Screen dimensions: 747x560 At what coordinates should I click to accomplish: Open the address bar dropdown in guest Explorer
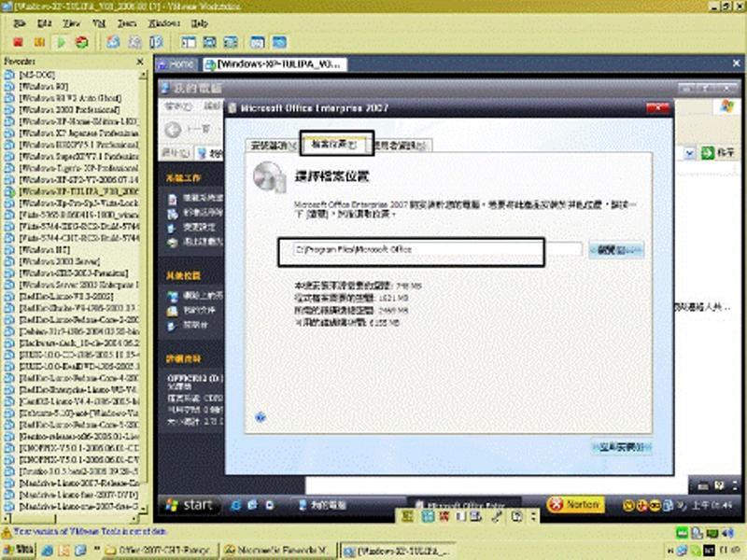(689, 153)
